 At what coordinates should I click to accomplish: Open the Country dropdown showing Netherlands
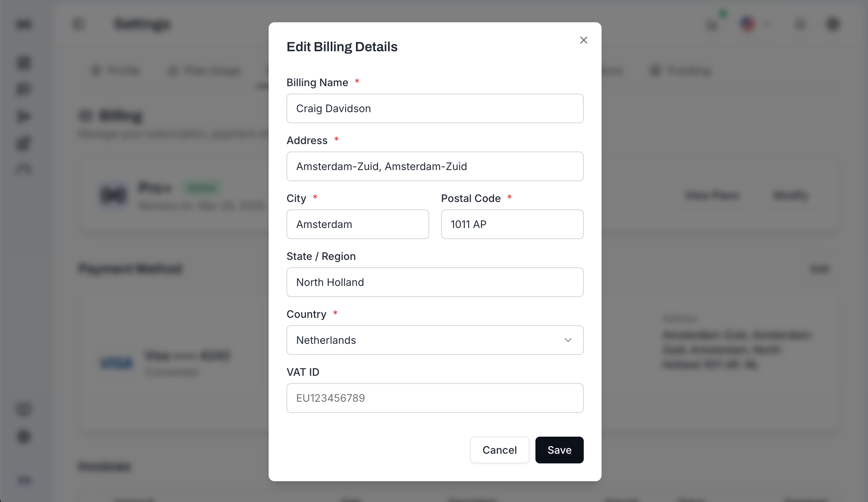tap(435, 340)
